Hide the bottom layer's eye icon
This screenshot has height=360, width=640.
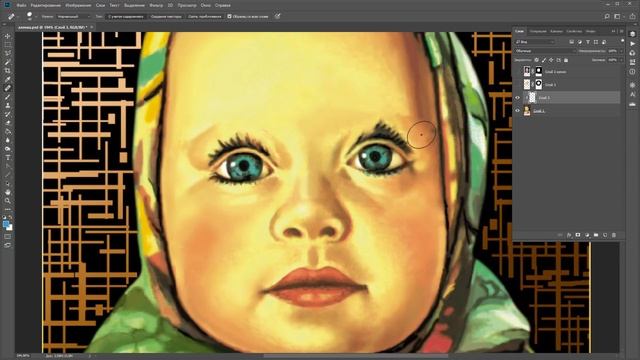pos(518,111)
